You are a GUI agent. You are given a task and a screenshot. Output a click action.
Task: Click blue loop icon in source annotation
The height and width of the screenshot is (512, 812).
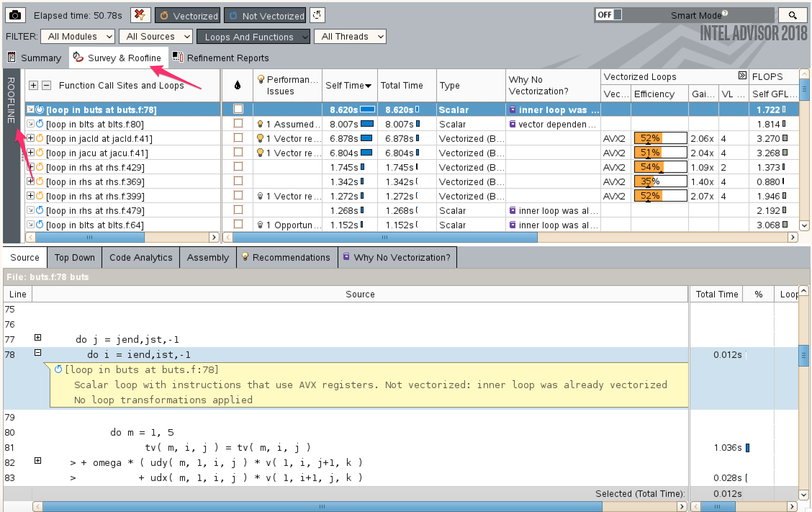58,369
